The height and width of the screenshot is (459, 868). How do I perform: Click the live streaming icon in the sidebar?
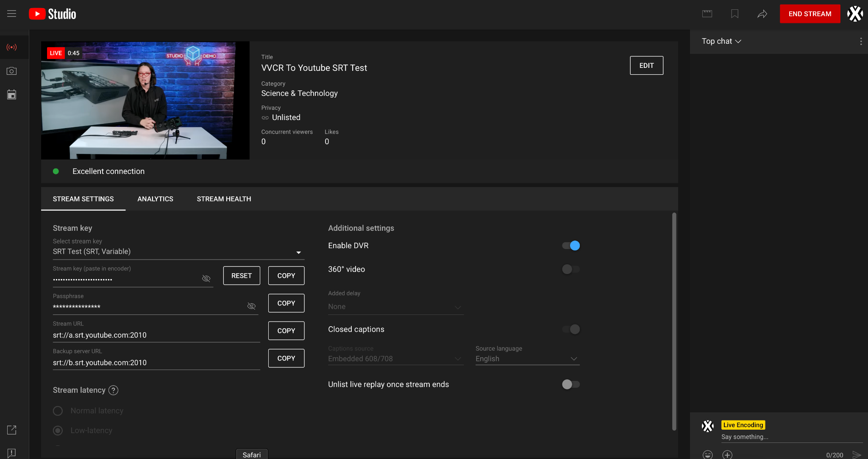11,47
